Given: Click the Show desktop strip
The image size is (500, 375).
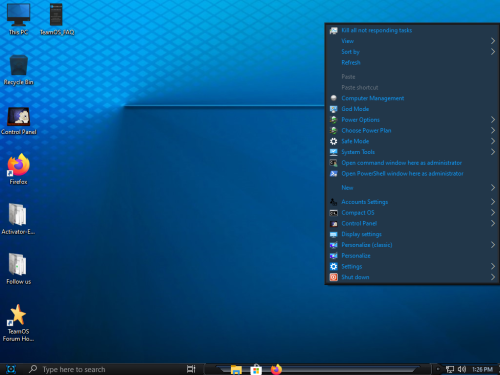Looking at the screenshot, I should click(498, 369).
